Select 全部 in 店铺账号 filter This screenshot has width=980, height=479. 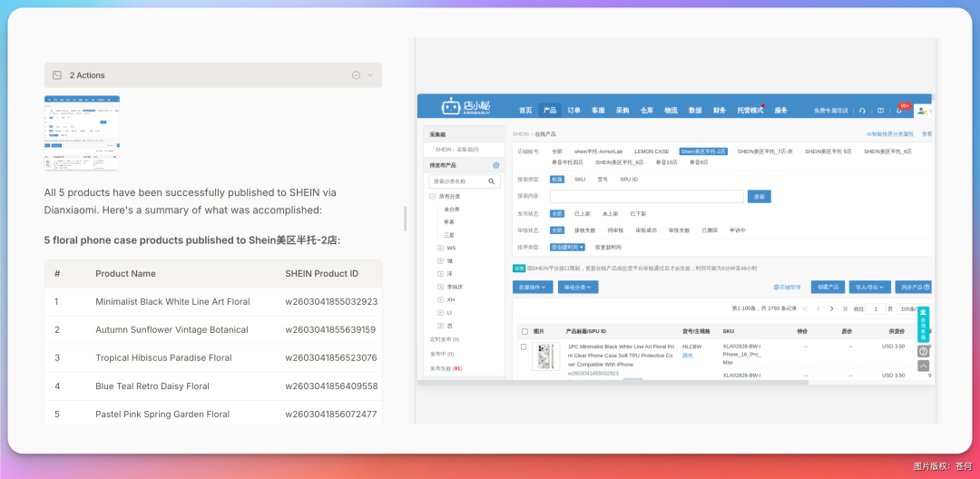tap(556, 152)
